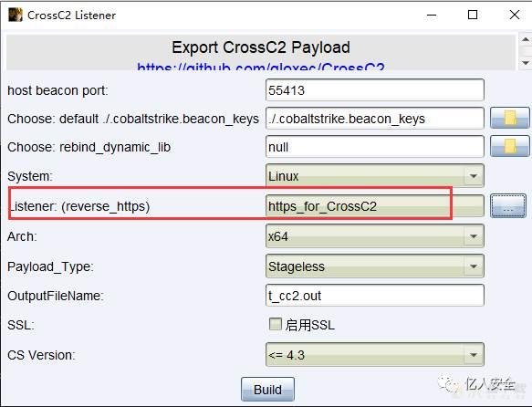
Task: Open folder browser for cobaltstrike.beacon_keys
Action: coord(509,118)
